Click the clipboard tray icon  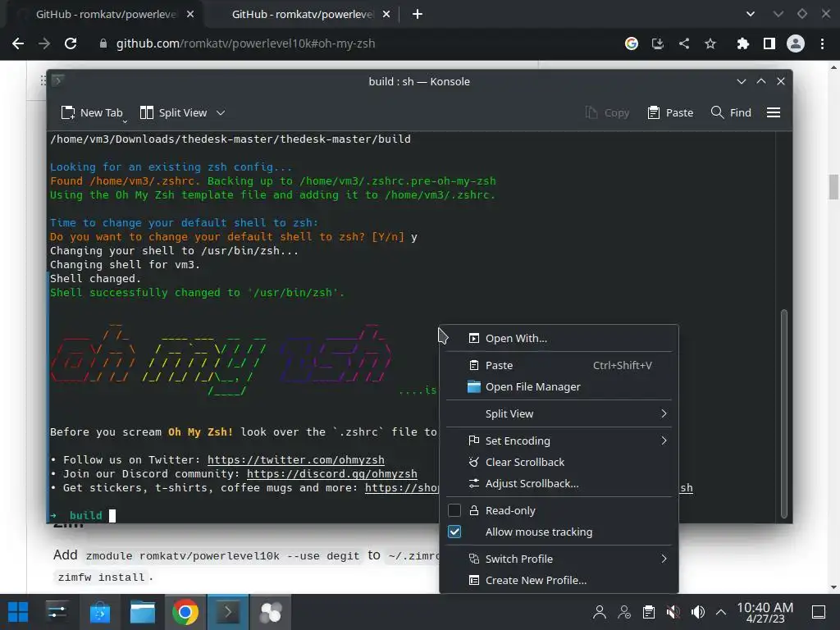pyautogui.click(x=649, y=612)
